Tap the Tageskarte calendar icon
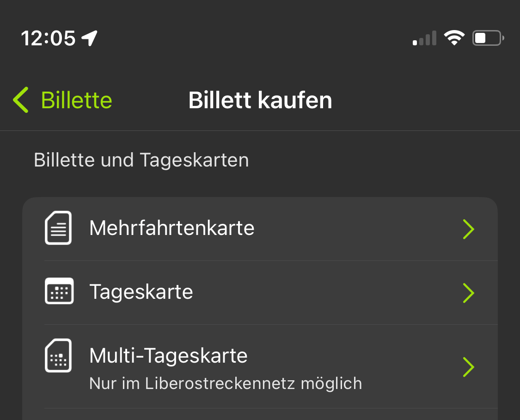 coord(58,291)
